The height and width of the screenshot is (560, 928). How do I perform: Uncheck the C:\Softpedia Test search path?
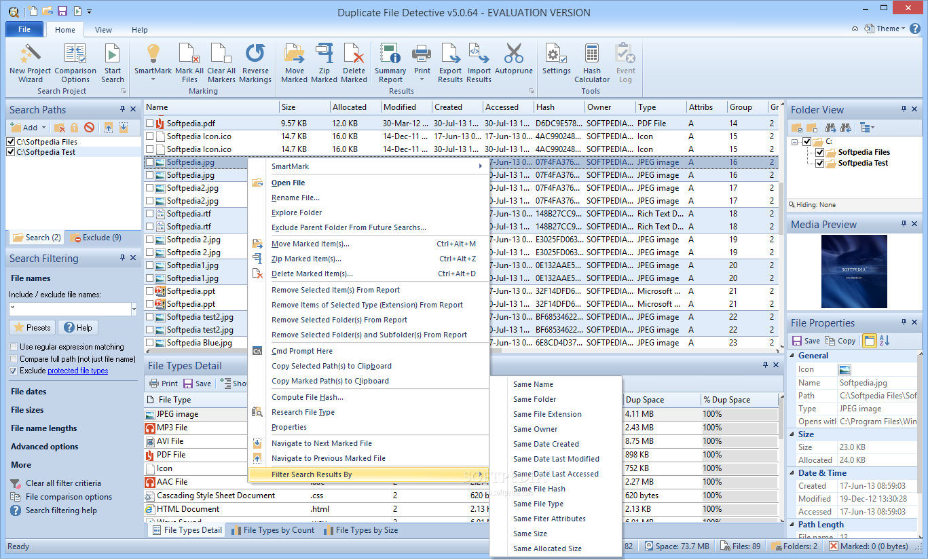point(10,152)
